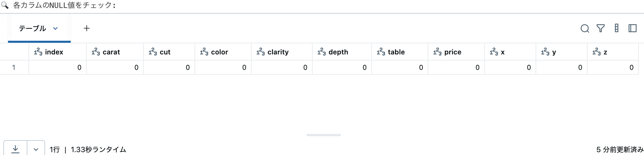Click the color column header

(x=220, y=52)
